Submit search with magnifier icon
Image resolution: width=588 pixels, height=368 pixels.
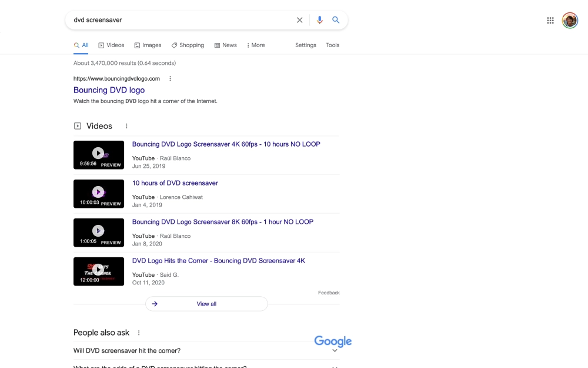tap(336, 20)
